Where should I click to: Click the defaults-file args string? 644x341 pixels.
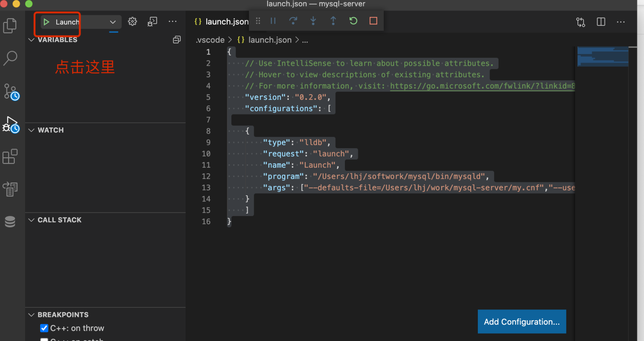425,188
